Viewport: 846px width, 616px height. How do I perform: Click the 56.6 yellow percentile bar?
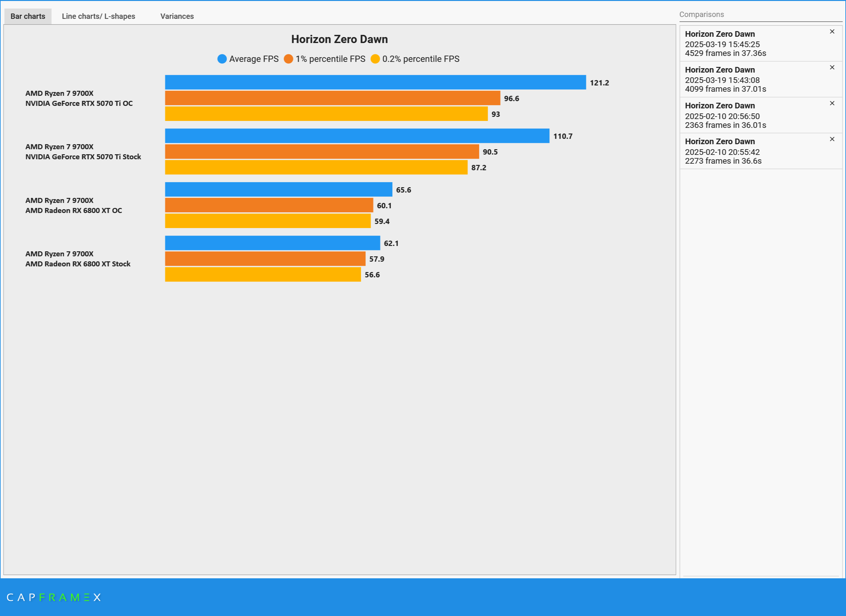click(x=263, y=275)
